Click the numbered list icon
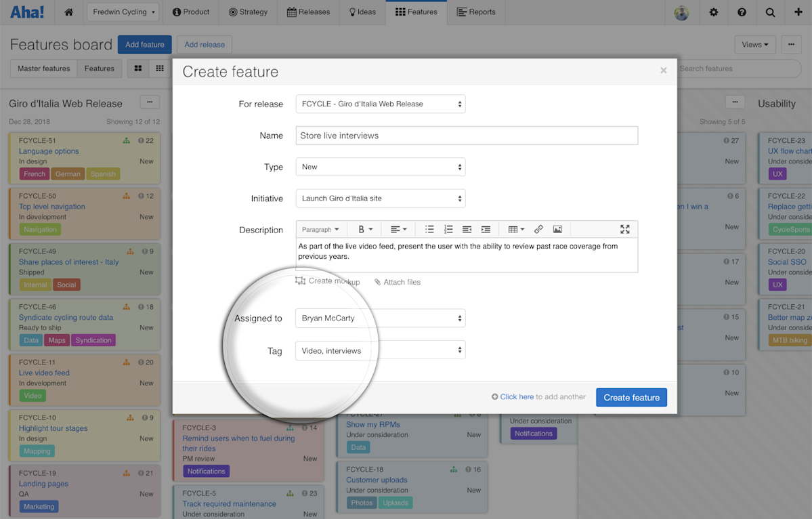Image resolution: width=812 pixels, height=519 pixels. click(x=448, y=229)
